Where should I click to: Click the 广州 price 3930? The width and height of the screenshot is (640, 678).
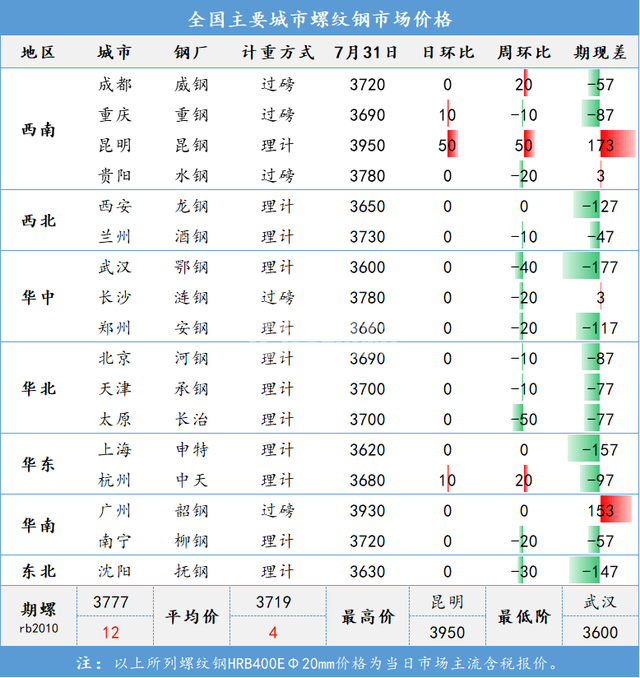tap(367, 511)
